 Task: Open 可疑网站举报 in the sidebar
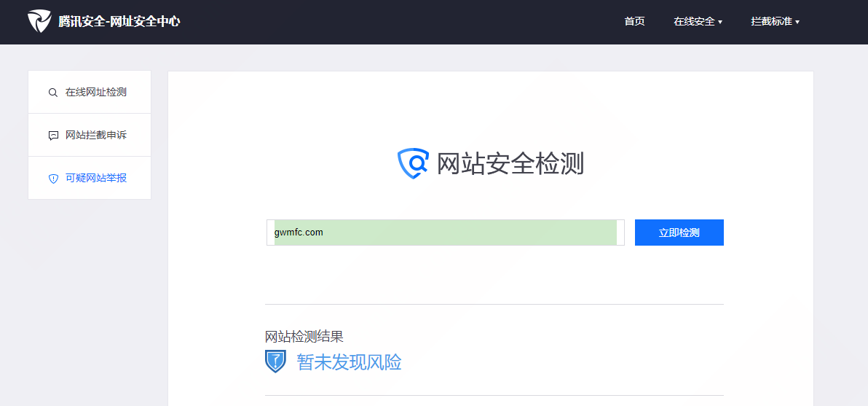tap(89, 179)
